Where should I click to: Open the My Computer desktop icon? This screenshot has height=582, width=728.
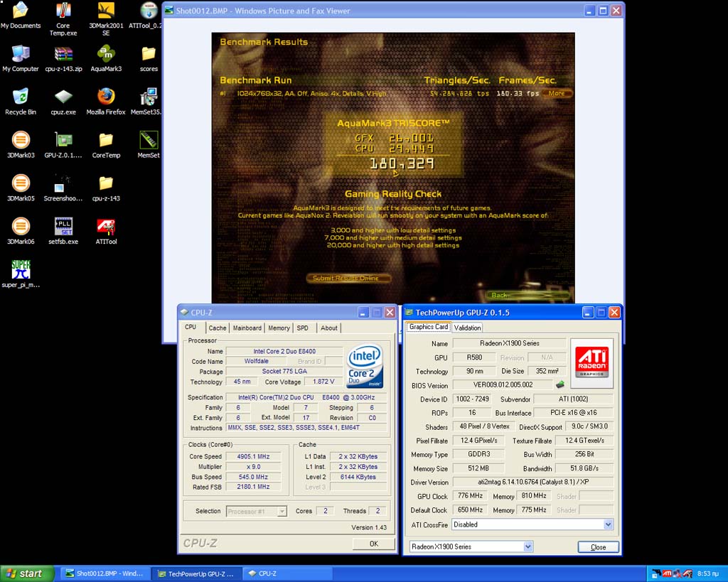(x=21, y=58)
